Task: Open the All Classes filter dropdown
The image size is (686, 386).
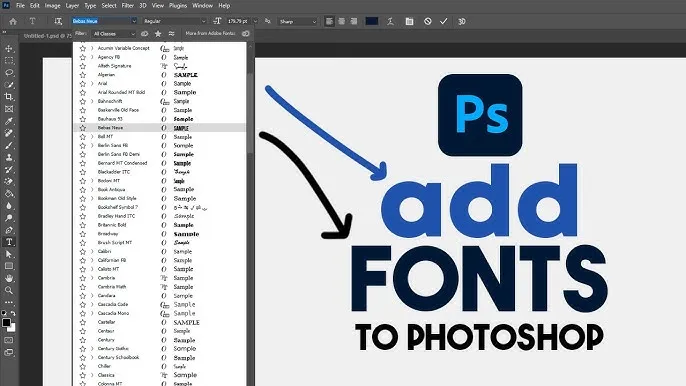Action: click(114, 34)
